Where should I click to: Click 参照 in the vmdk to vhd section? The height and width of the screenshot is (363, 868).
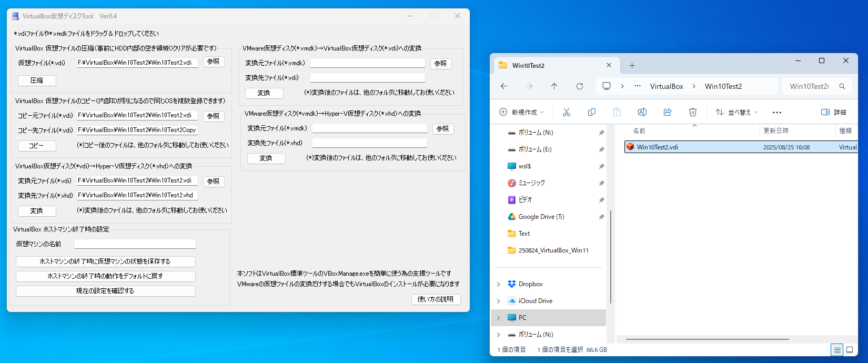[x=443, y=129]
